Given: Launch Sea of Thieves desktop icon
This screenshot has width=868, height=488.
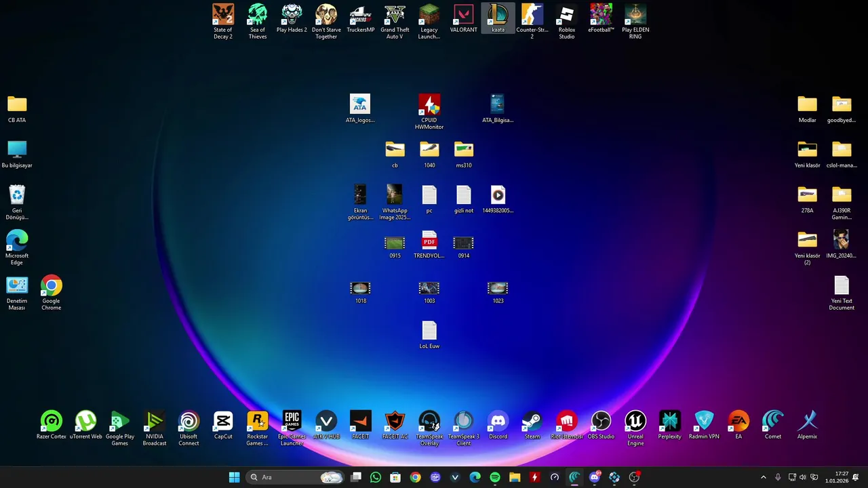Looking at the screenshot, I should coord(258,22).
